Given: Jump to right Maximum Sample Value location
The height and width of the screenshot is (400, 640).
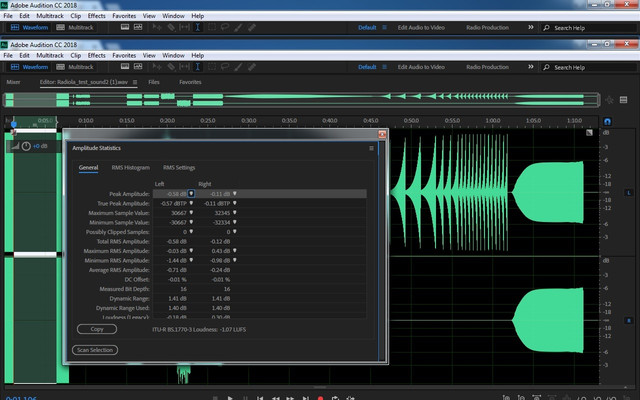Looking at the screenshot, I should pos(235,213).
